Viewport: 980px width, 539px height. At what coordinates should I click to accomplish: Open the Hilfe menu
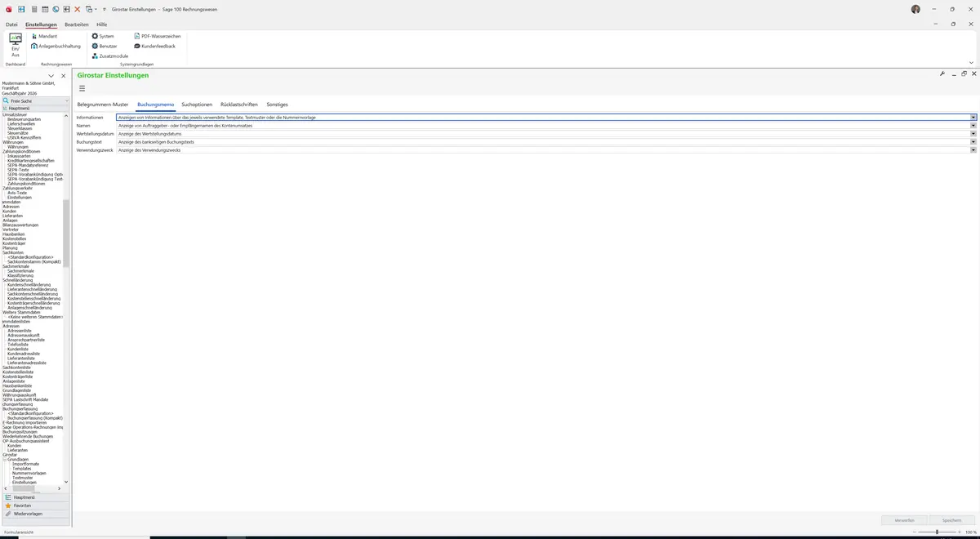tap(102, 24)
